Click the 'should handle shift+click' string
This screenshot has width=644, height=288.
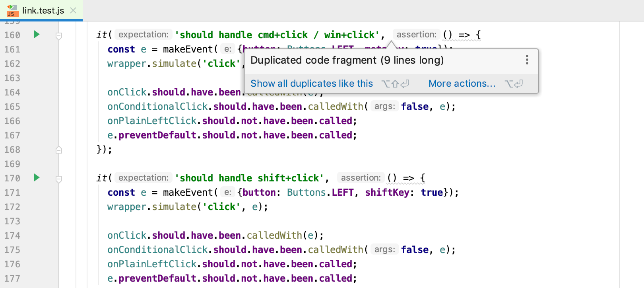(x=249, y=178)
